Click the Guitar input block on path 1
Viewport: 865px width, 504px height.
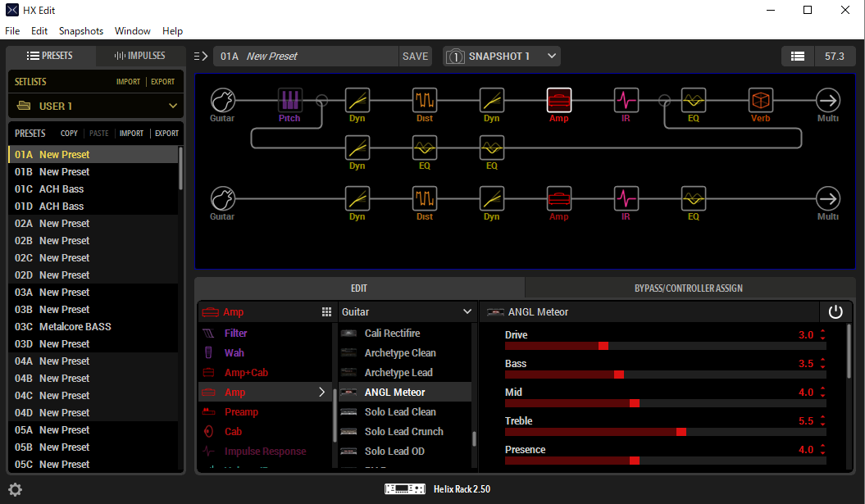click(223, 100)
